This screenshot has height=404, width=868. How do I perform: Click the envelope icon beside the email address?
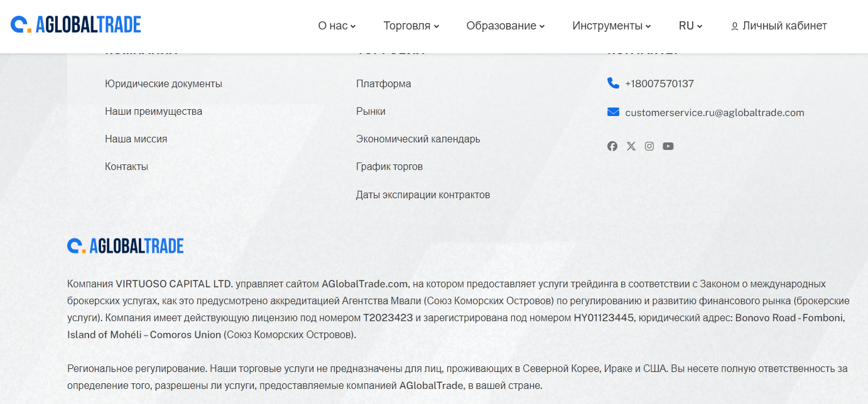[x=612, y=111]
